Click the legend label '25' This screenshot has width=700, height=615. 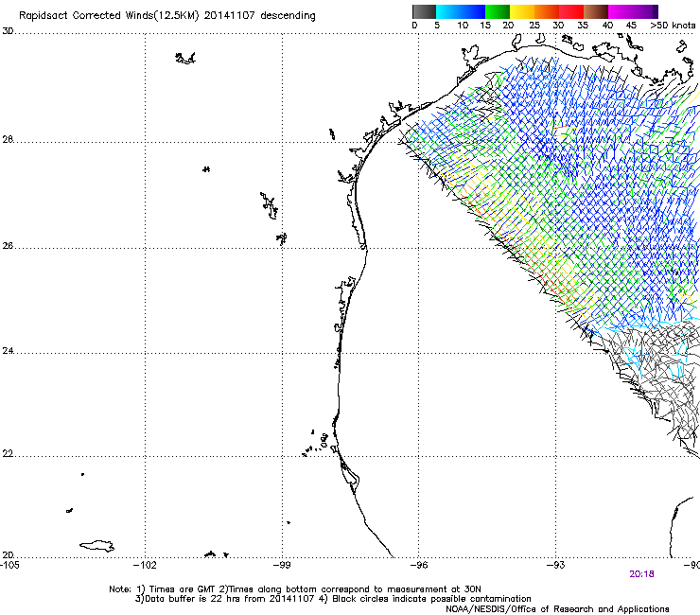click(534, 25)
